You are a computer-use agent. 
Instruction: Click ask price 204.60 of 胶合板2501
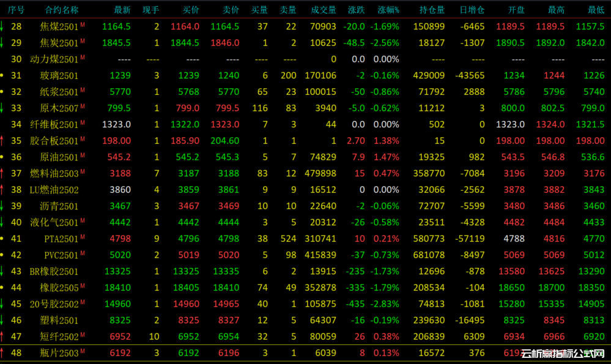(225, 141)
